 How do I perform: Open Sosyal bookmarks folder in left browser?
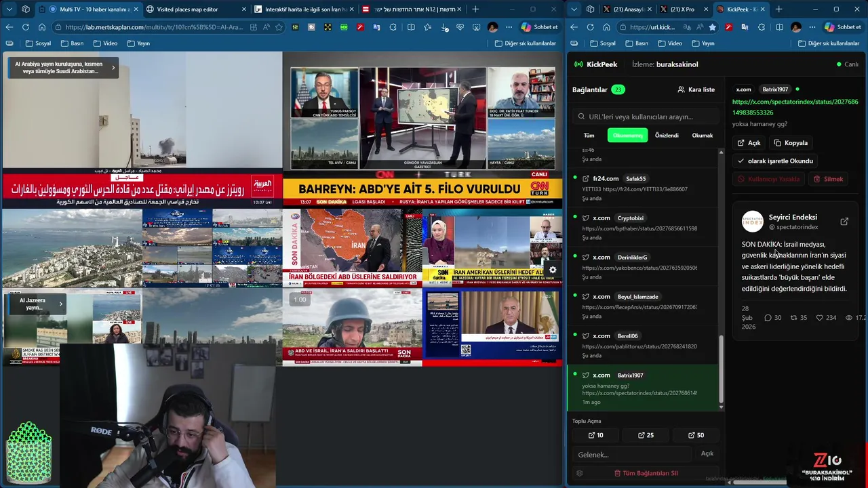click(38, 43)
